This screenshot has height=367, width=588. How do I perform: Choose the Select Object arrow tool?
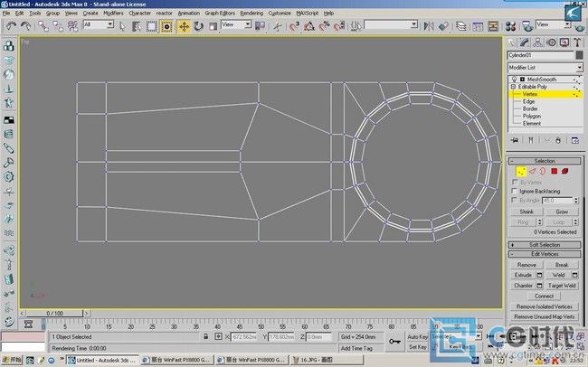(122, 26)
